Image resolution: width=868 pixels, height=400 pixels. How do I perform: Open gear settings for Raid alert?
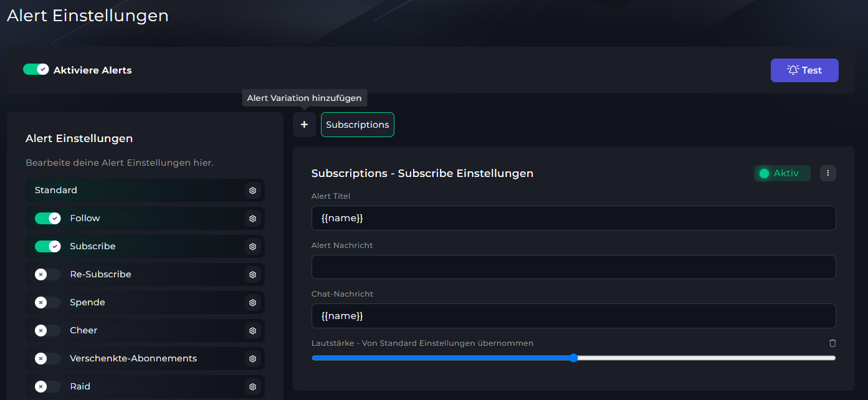(x=252, y=386)
